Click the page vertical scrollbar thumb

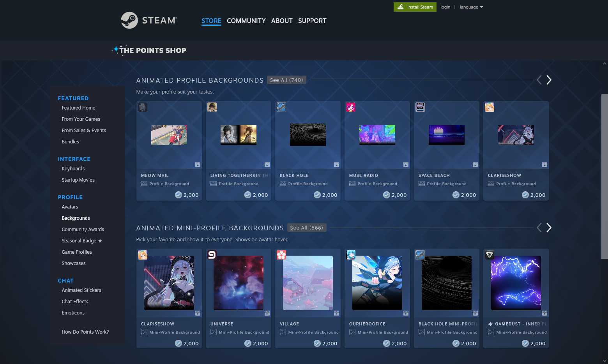604,176
